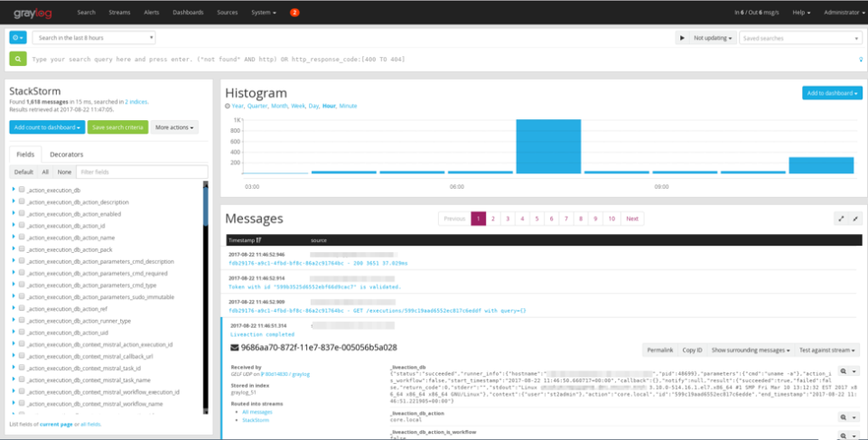Switch to the Fields tab
This screenshot has height=440, width=868.
pos(25,154)
